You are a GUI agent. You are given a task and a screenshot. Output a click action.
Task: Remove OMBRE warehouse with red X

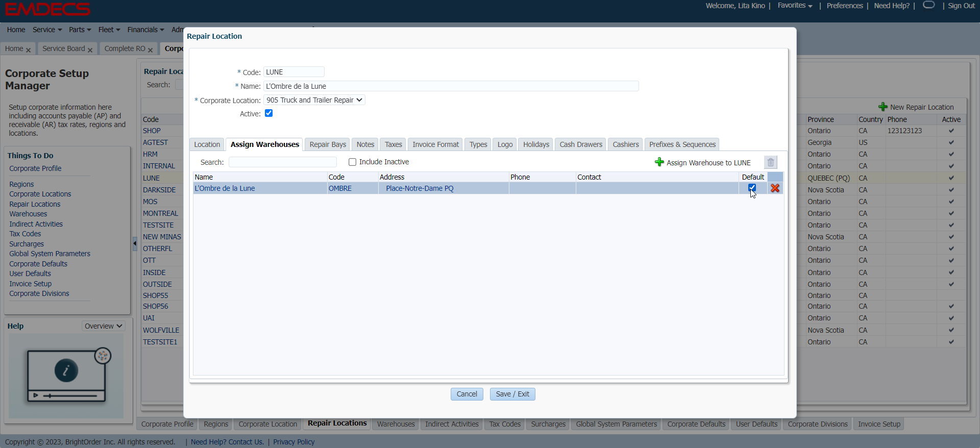[x=775, y=188]
